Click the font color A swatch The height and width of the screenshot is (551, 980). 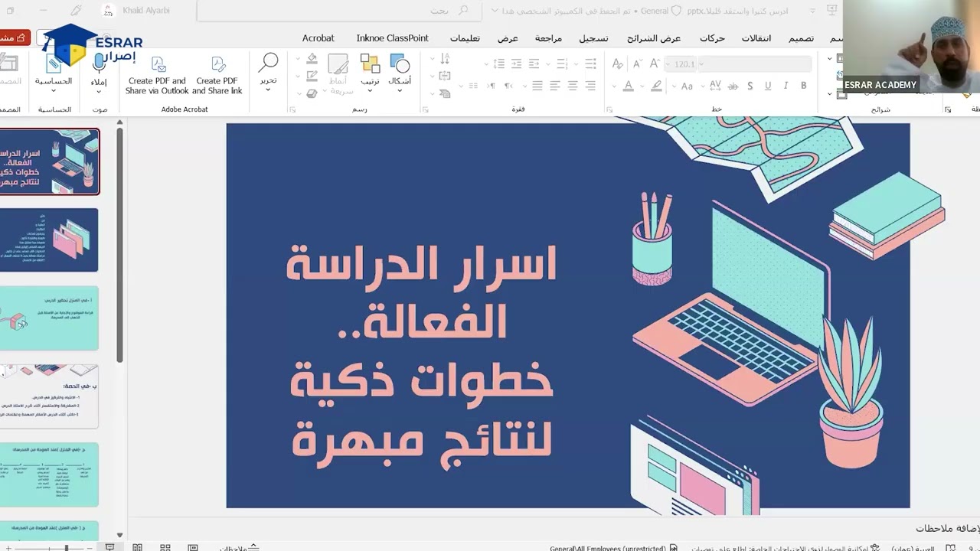coord(628,86)
